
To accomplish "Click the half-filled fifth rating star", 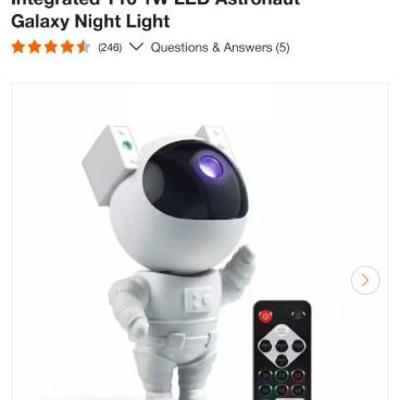I will 83,47.
